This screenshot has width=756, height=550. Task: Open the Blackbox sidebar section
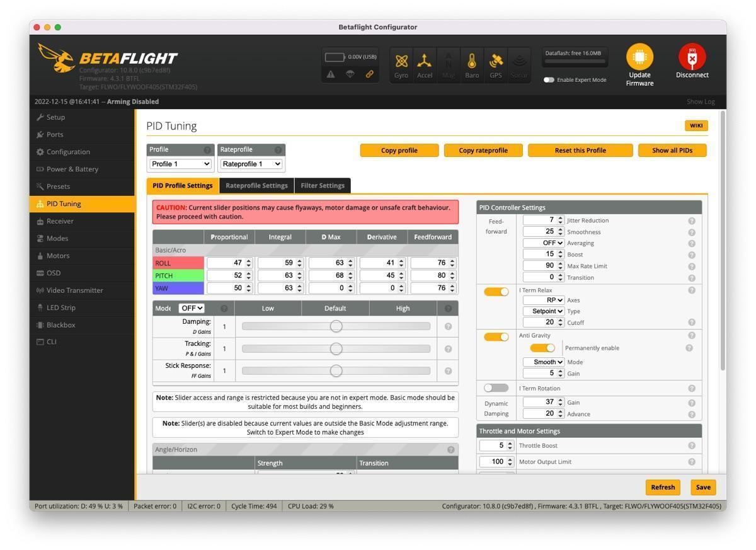coord(82,325)
